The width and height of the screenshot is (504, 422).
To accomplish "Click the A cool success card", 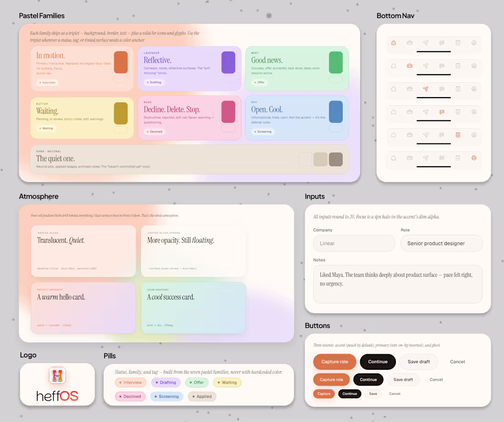I will pos(193,308).
